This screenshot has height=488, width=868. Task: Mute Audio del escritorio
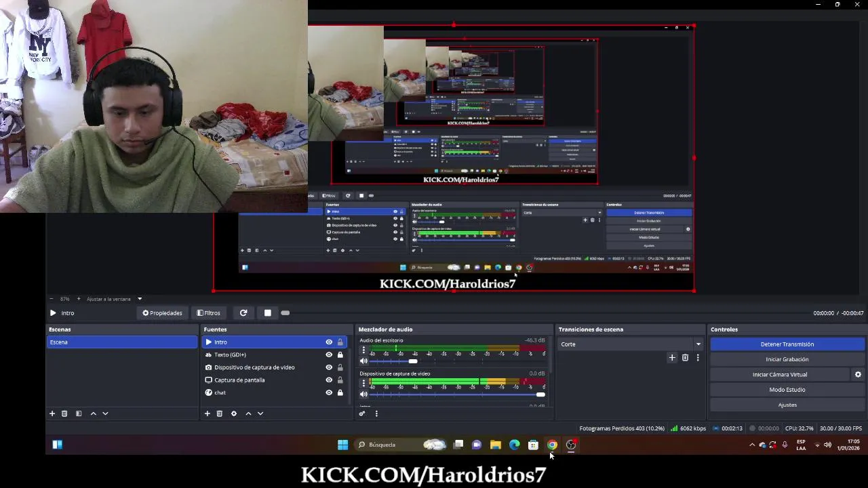[363, 361]
